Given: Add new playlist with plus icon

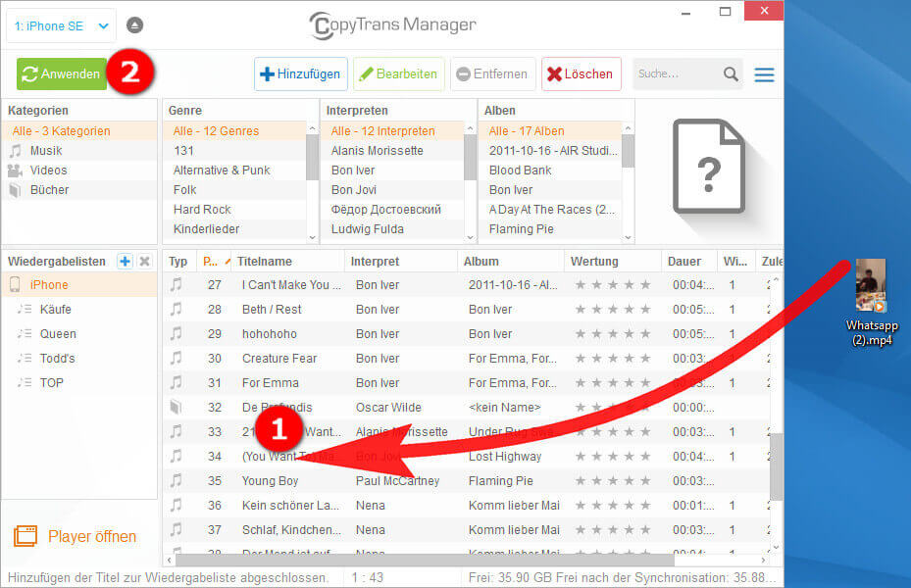Looking at the screenshot, I should [125, 262].
